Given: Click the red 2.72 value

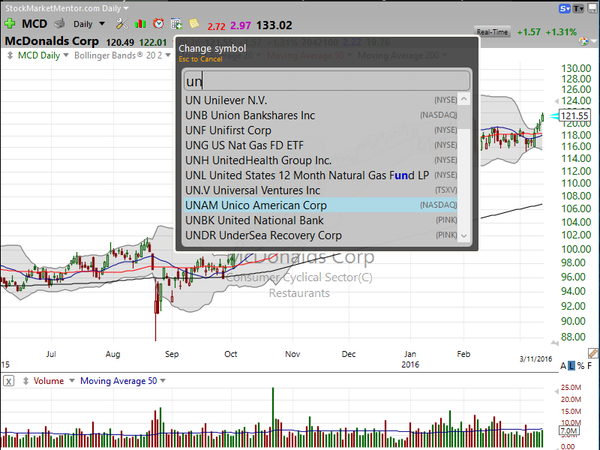Looking at the screenshot, I should (x=216, y=26).
